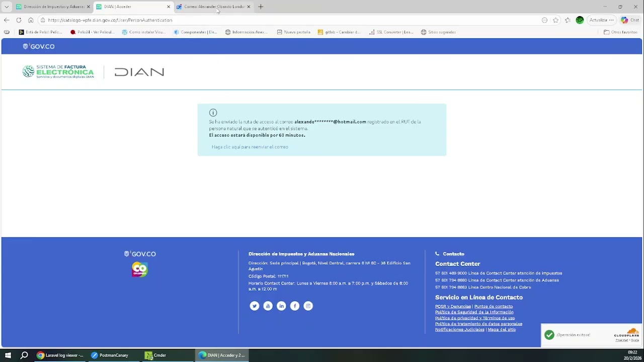644x362 pixels.
Task: Click the GOV.CO logo in top blue bar
Action: 39,46
